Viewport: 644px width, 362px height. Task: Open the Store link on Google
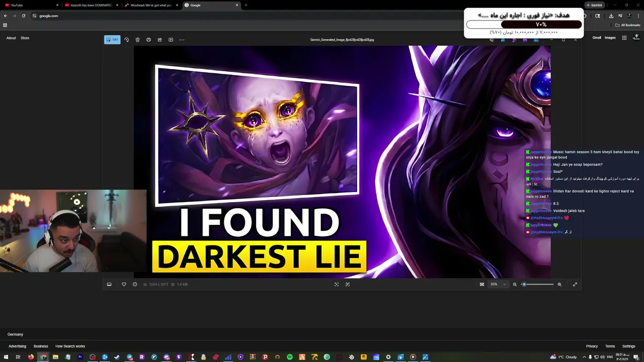(x=25, y=38)
